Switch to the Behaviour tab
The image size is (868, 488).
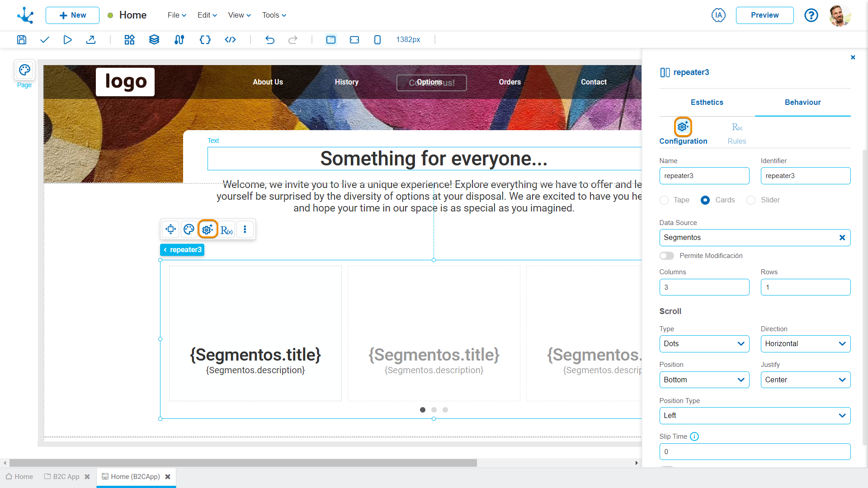coord(802,103)
